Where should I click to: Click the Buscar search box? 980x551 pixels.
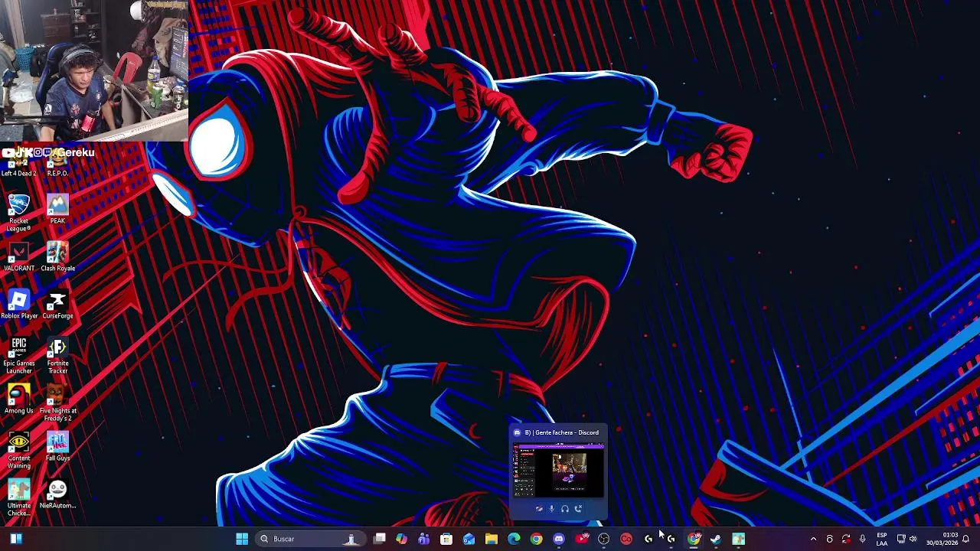click(312, 539)
